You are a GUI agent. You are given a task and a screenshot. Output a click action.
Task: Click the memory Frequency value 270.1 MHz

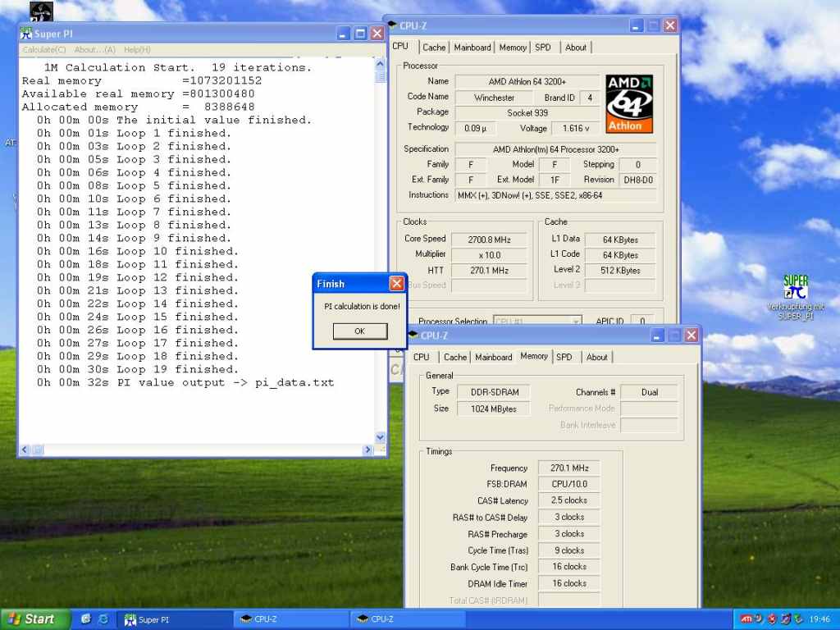coord(569,468)
